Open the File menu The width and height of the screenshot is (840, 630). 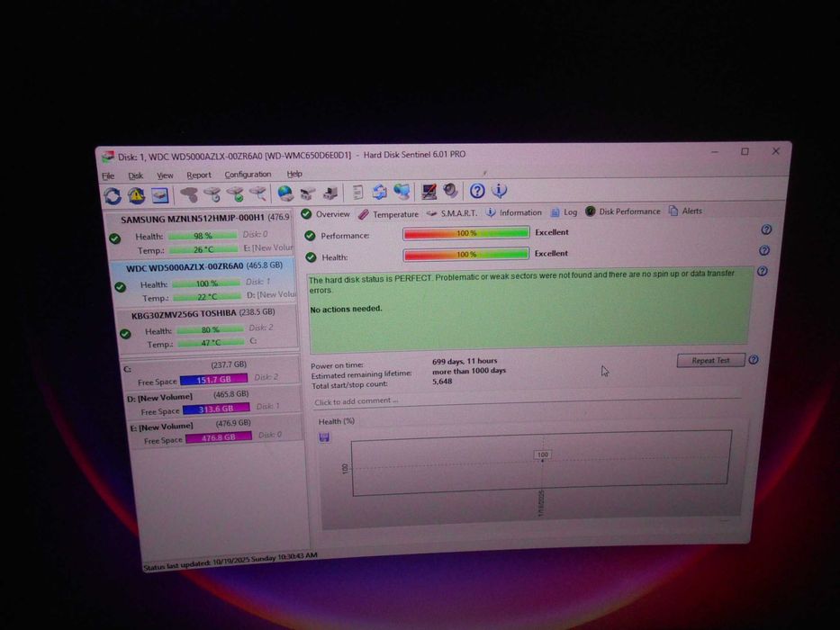coord(108,175)
